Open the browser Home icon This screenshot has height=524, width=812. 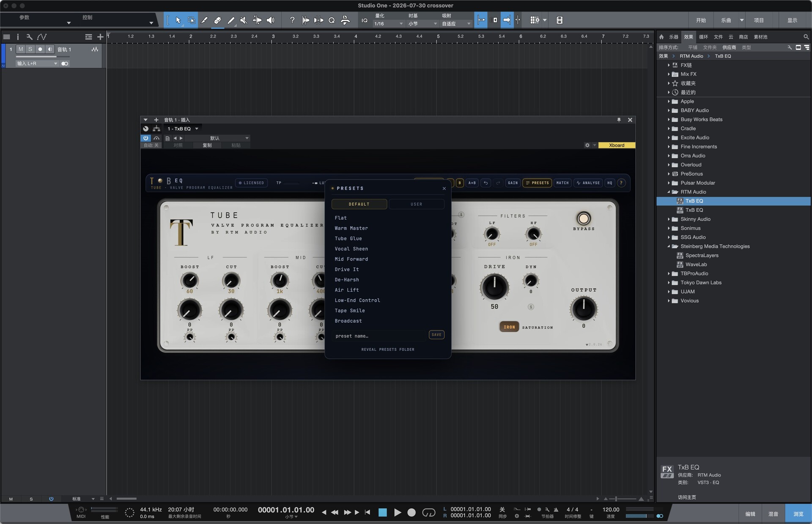tap(661, 37)
